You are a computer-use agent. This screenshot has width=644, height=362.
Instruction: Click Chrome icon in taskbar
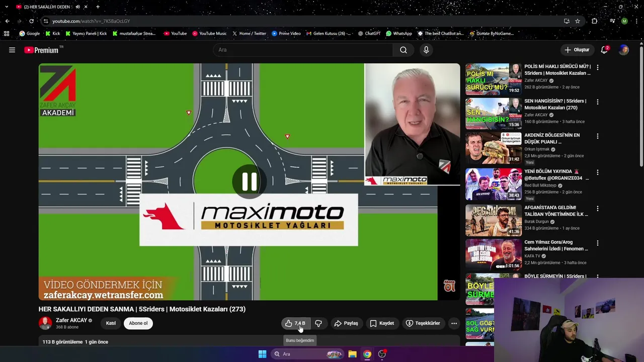coord(367,354)
